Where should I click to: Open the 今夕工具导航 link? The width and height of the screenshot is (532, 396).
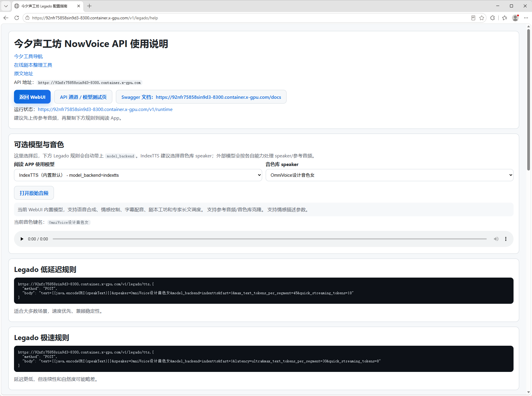tap(28, 56)
